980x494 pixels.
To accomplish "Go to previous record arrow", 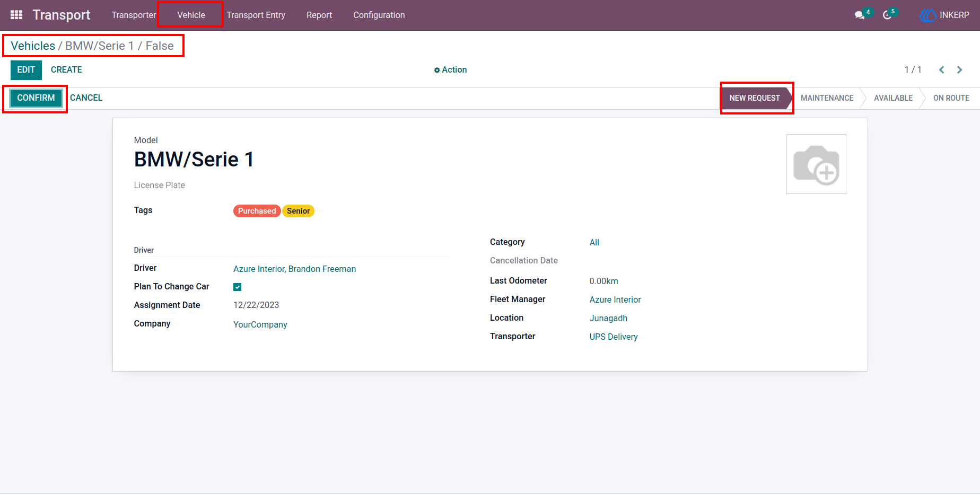I will 941,70.
